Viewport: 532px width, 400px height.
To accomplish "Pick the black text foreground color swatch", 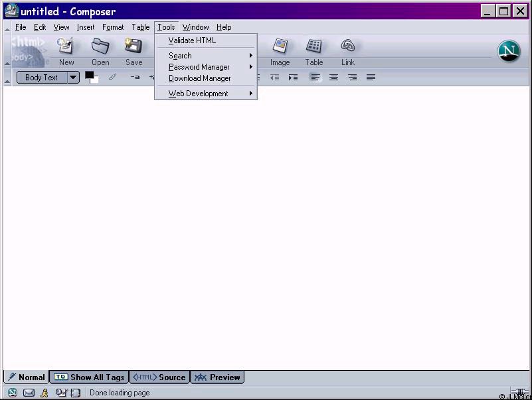I will (89, 75).
